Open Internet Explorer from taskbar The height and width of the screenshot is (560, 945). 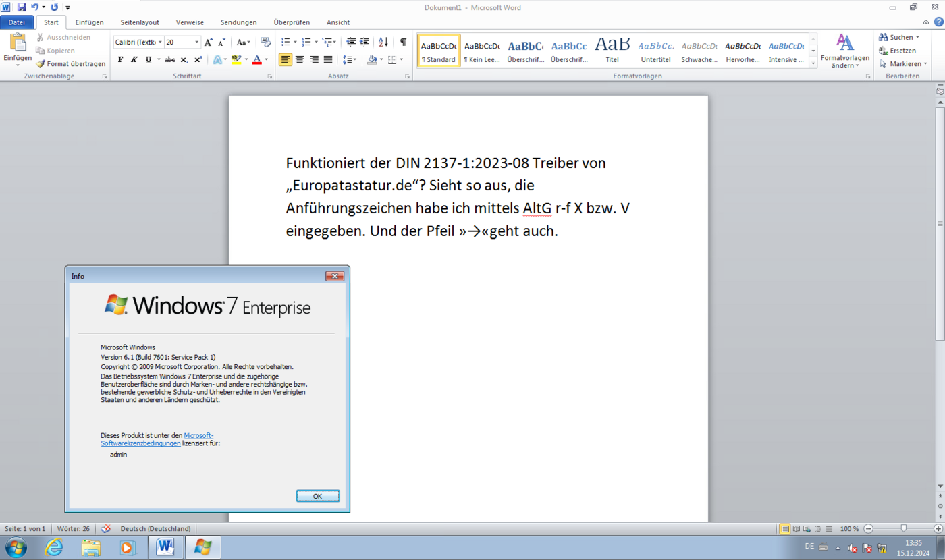pyautogui.click(x=54, y=547)
